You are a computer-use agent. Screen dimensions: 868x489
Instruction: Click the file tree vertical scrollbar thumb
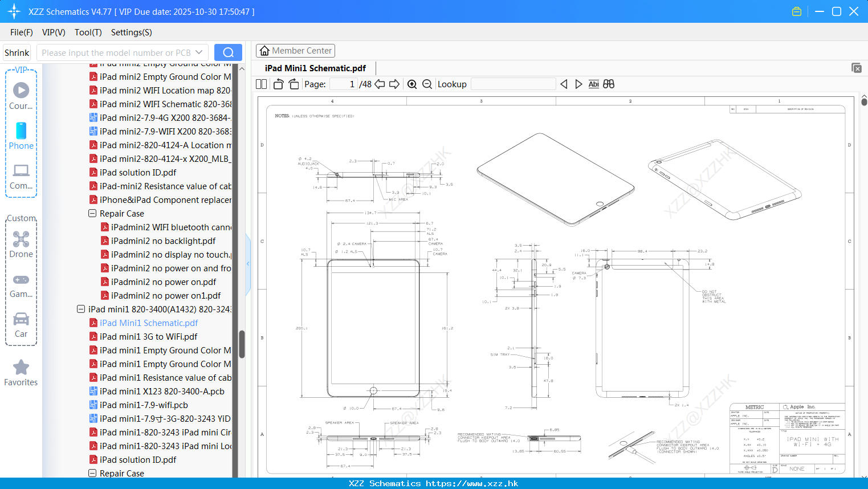(242, 344)
